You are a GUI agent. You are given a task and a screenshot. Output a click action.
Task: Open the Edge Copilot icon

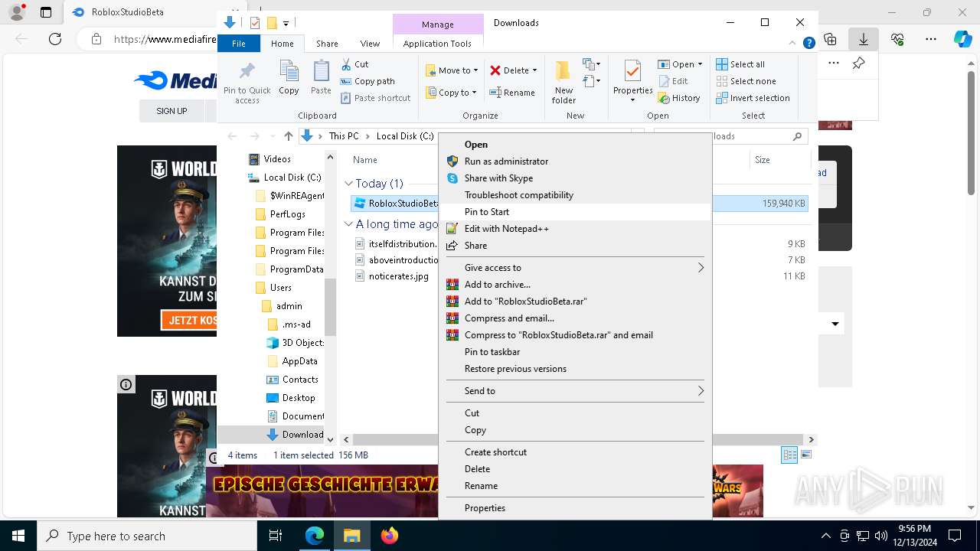[962, 39]
